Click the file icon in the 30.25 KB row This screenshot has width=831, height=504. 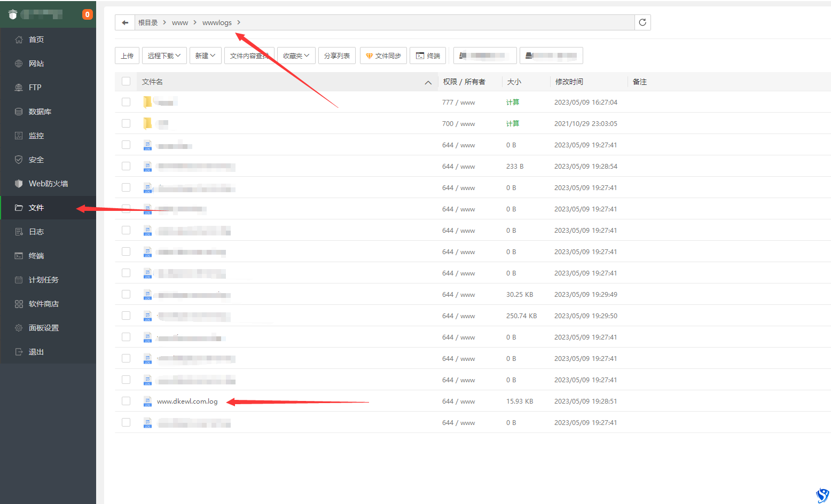pos(147,295)
